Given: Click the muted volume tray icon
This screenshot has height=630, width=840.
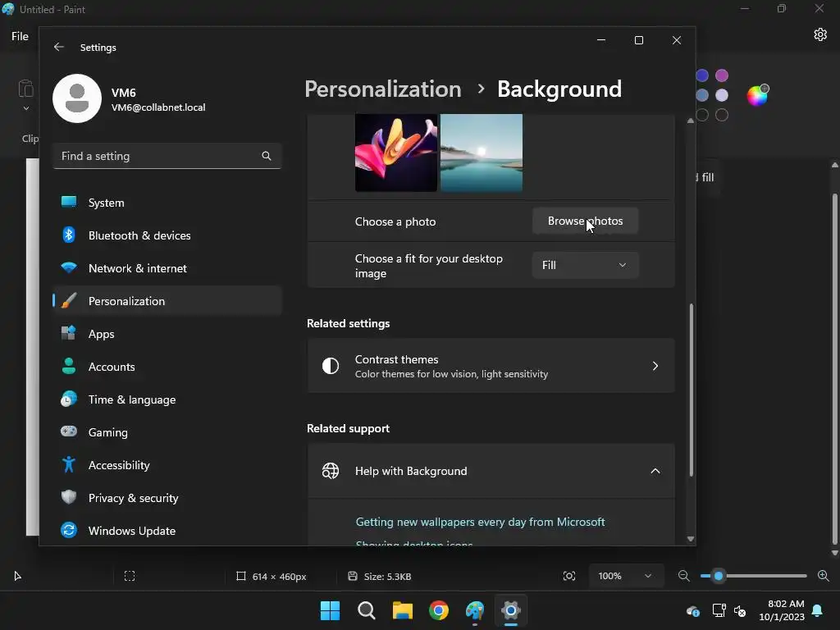Looking at the screenshot, I should click(x=740, y=610).
